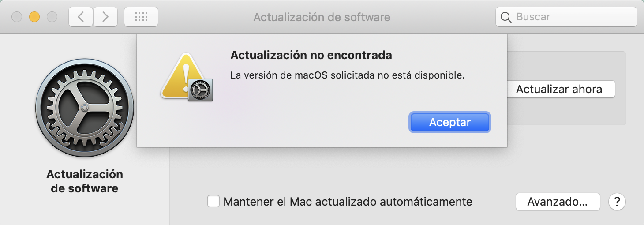
Task: Click the leftmost gray close window button
Action: [17, 17]
